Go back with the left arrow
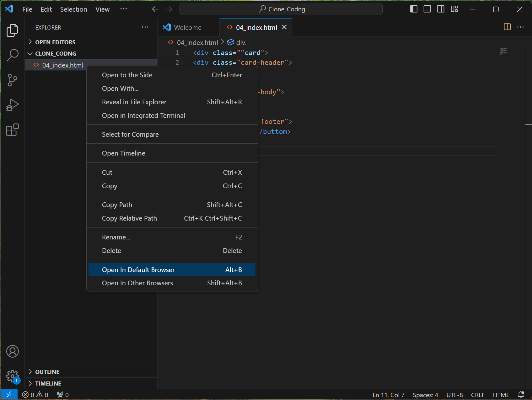This screenshot has width=532, height=400. pos(155,9)
